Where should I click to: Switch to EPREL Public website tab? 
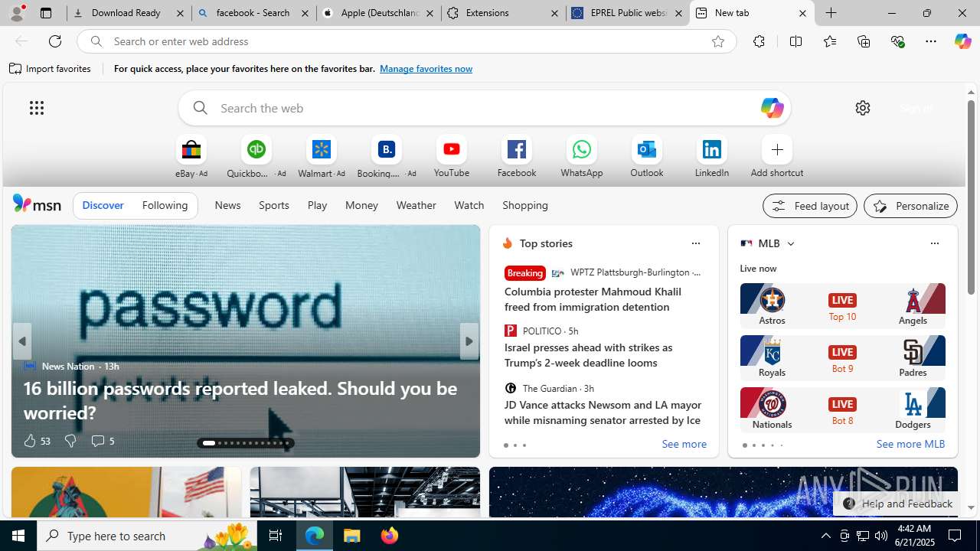[628, 13]
